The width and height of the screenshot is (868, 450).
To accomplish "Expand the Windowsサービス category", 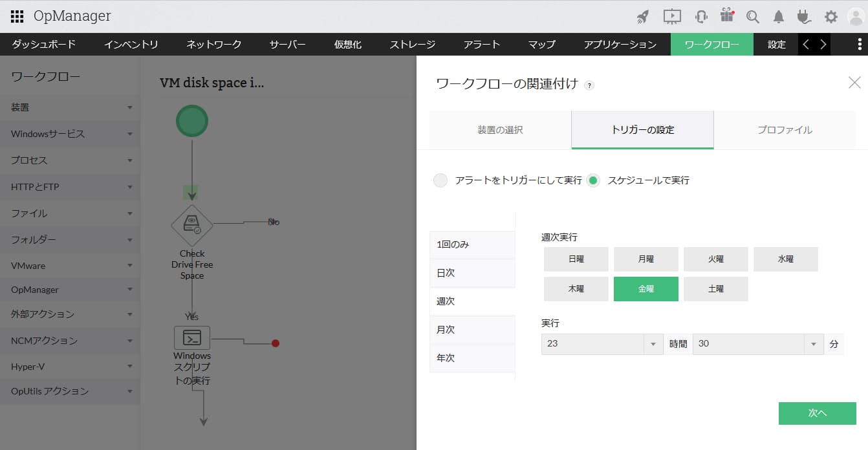I will 70,134.
